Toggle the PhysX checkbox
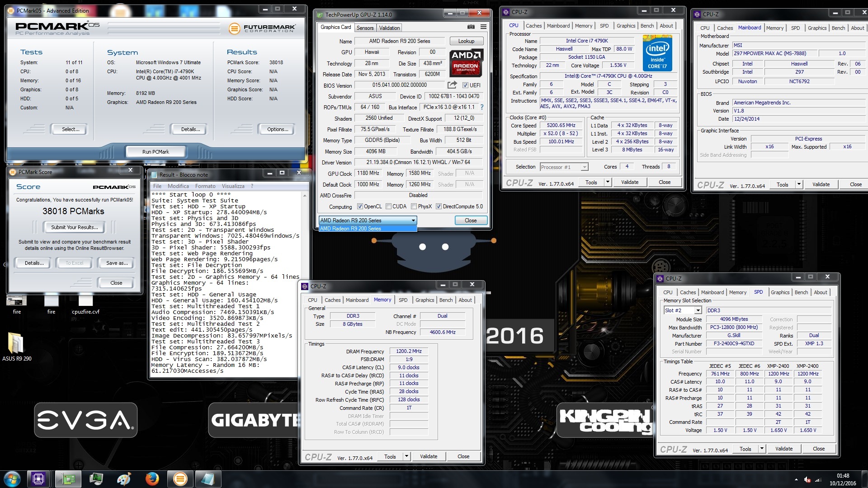The image size is (868, 488). point(414,206)
